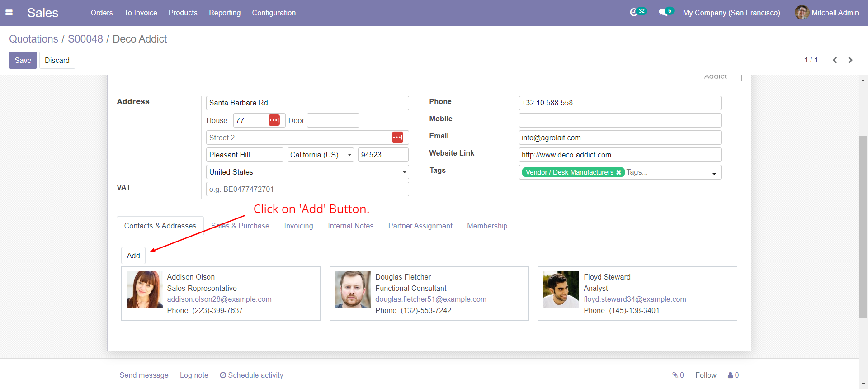Switch to the Sales & Purchase tab
The width and height of the screenshot is (868, 389).
tap(240, 226)
